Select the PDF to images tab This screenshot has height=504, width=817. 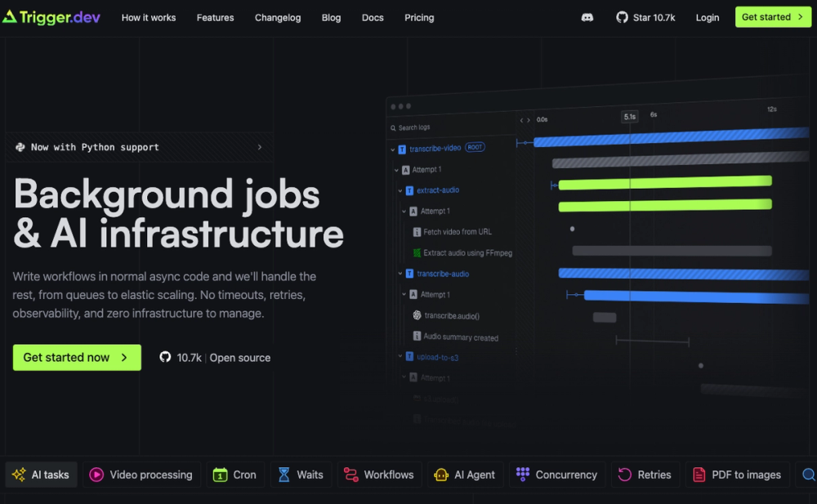pos(737,475)
